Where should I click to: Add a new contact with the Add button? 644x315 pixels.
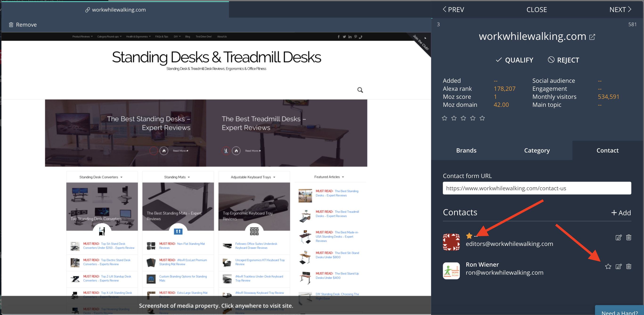click(x=621, y=212)
